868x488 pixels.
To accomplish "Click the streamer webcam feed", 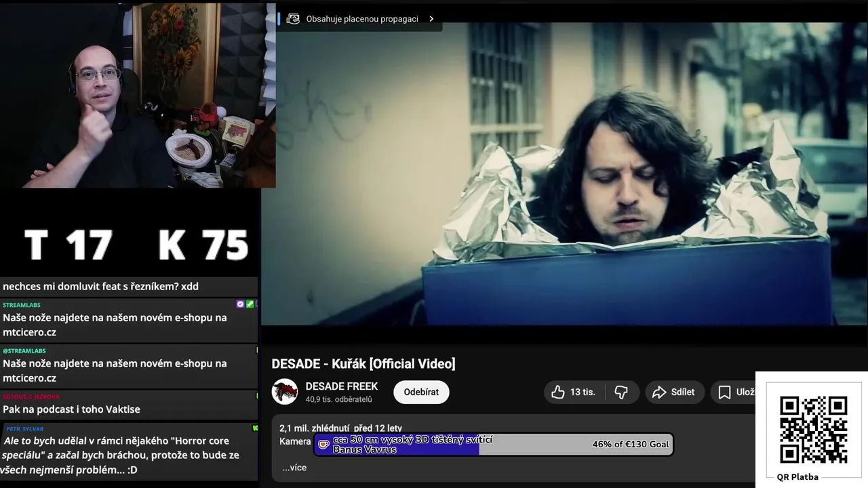I will click(138, 95).
